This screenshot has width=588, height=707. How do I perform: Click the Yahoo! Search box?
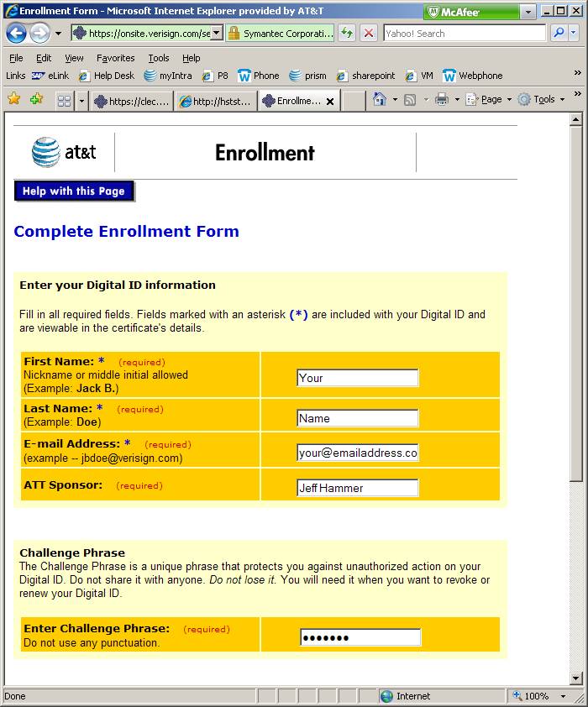[x=465, y=33]
